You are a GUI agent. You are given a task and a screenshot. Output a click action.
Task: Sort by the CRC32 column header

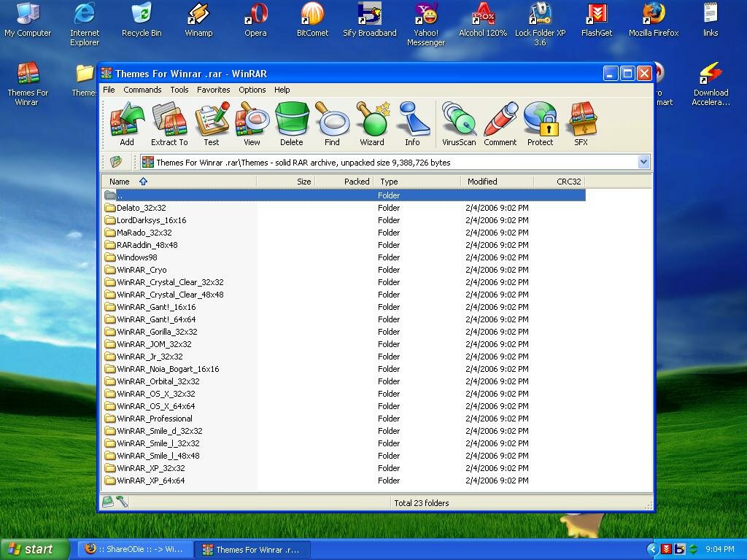[x=560, y=182]
